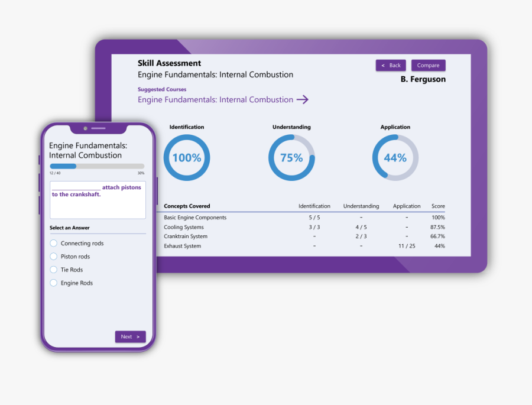
Task: Click the Cranktrain System row
Action: tap(186, 236)
